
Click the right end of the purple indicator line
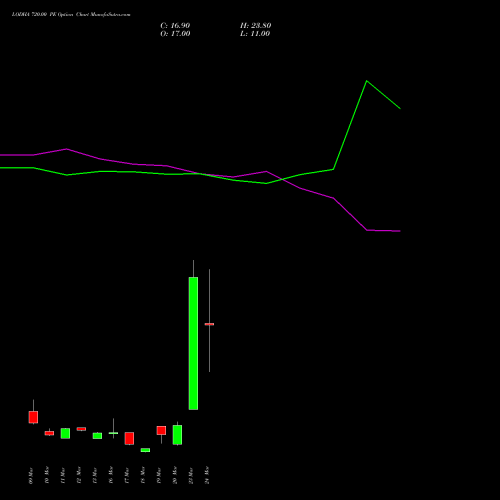400,231
